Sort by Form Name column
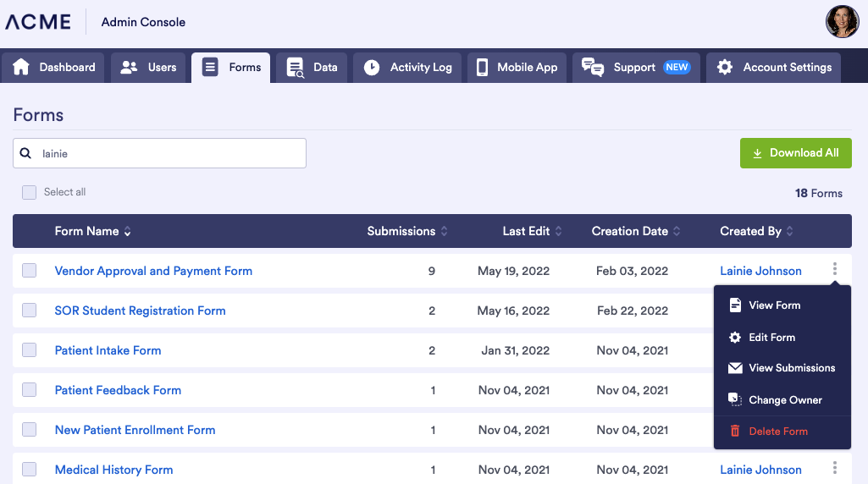Viewport: 868px width, 484px height. (x=93, y=231)
